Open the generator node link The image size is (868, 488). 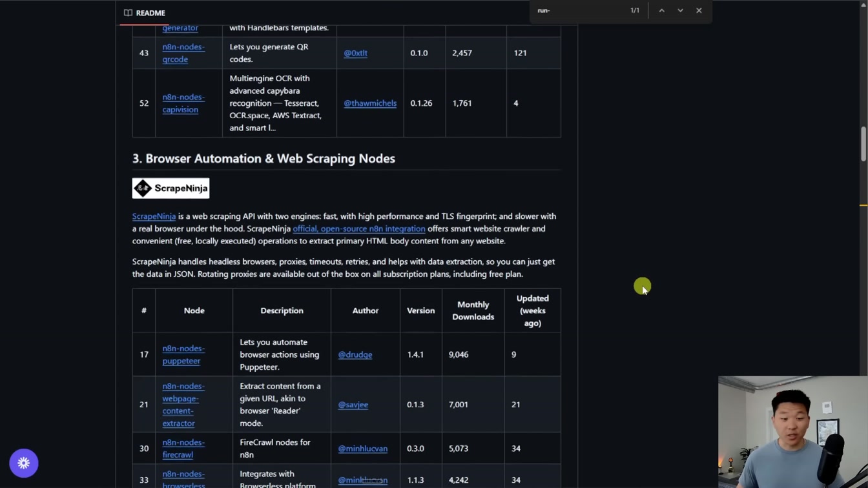tap(180, 28)
